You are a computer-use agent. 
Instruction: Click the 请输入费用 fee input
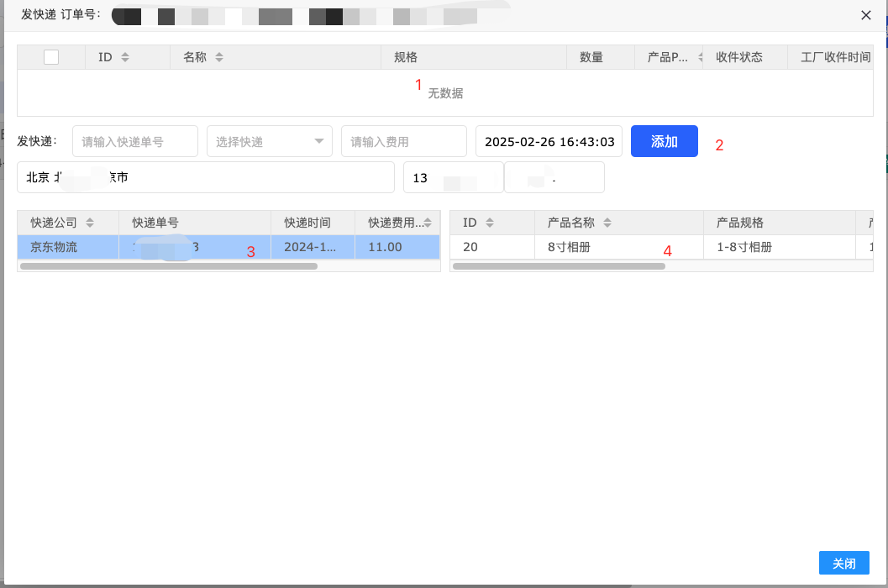point(403,141)
